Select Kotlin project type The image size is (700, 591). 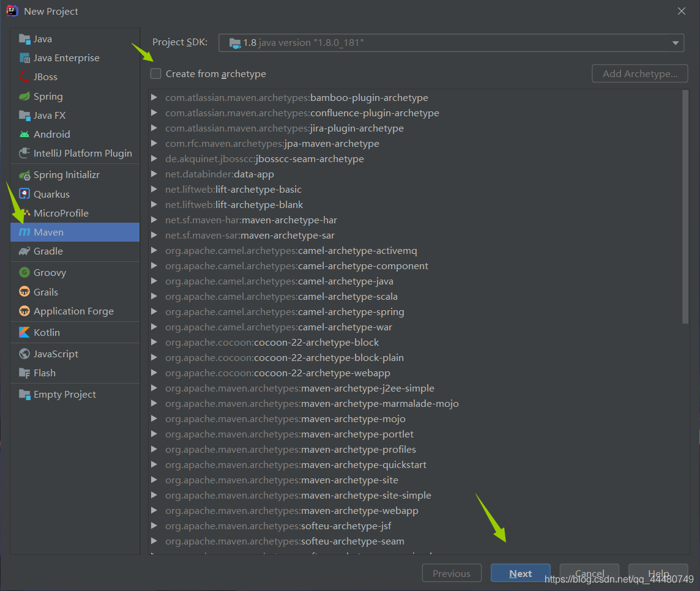(x=75, y=333)
